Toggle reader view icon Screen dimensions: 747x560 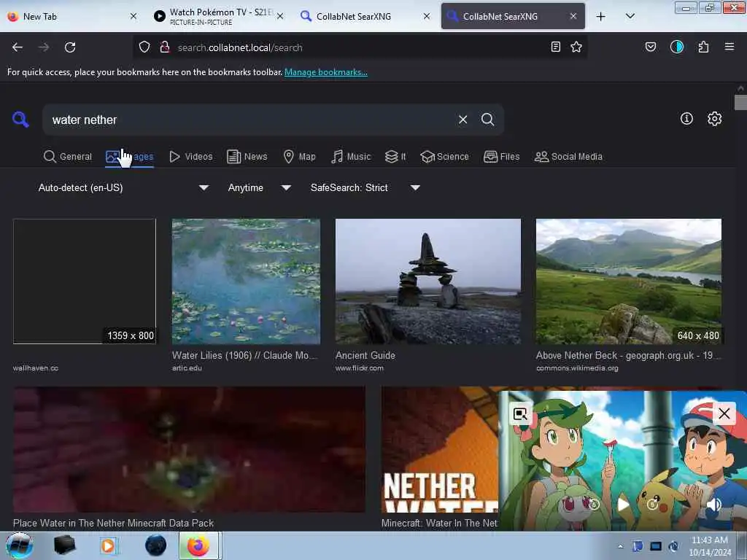(x=555, y=47)
